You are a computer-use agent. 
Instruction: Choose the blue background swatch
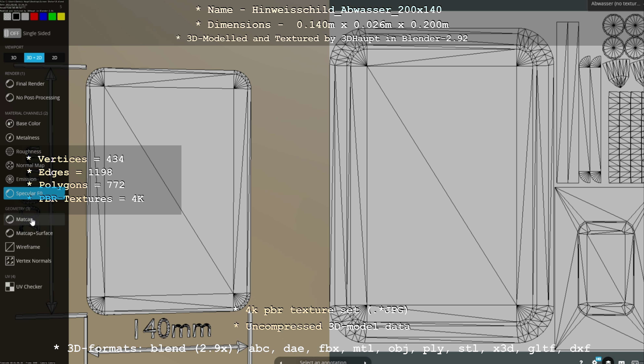click(x=43, y=17)
